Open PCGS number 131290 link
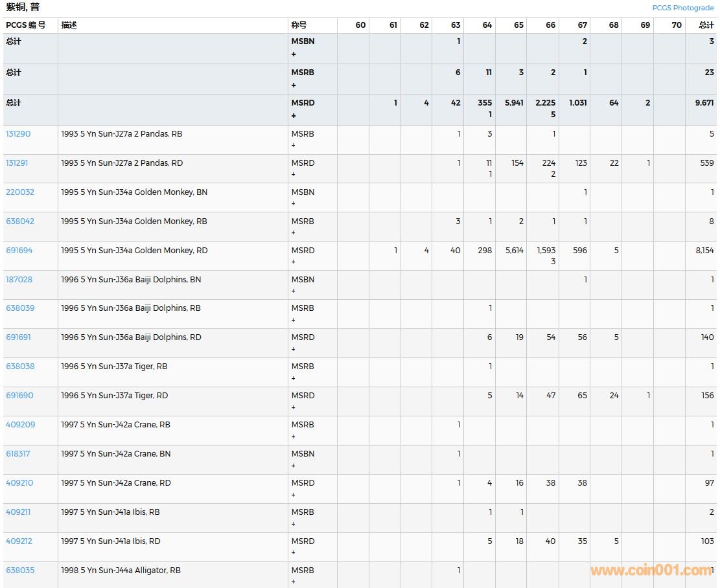This screenshot has height=588, width=720. point(18,134)
